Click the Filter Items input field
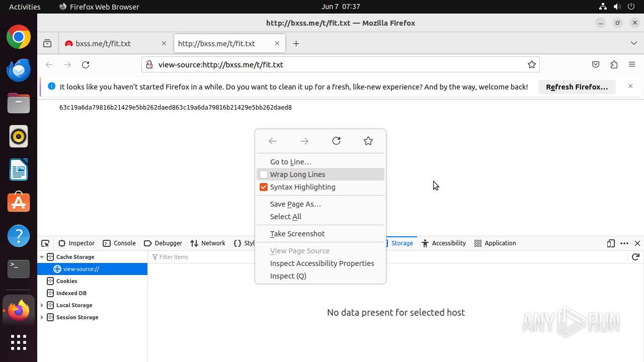Image resolution: width=644 pixels, height=362 pixels. pos(387,257)
